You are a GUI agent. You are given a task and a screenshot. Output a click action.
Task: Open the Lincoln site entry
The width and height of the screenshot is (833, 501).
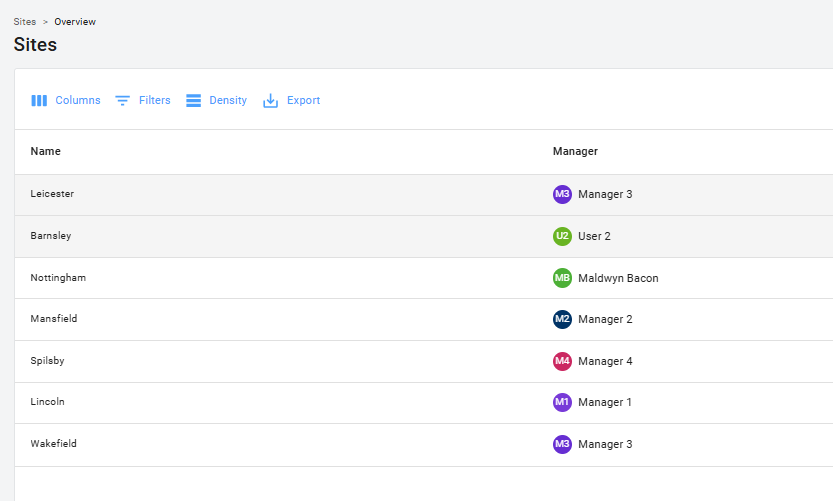[x=48, y=402]
